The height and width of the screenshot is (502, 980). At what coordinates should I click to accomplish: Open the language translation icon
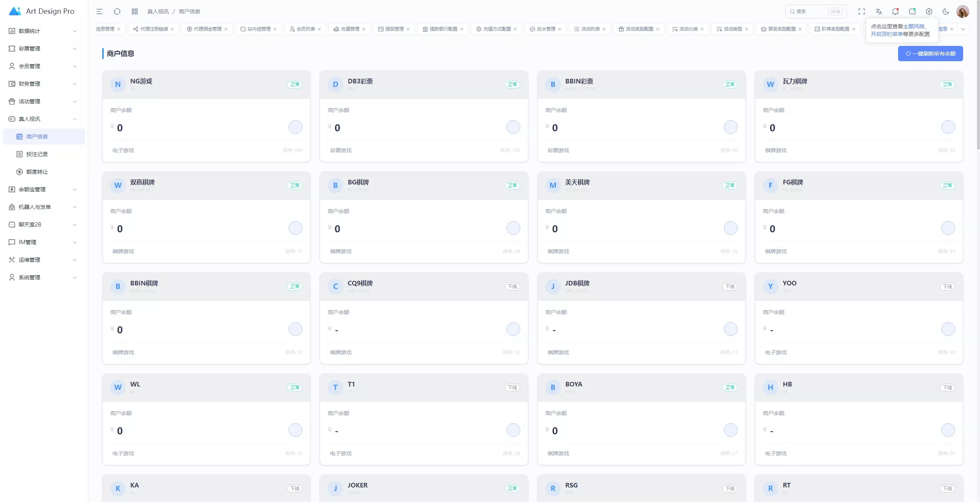tap(879, 11)
